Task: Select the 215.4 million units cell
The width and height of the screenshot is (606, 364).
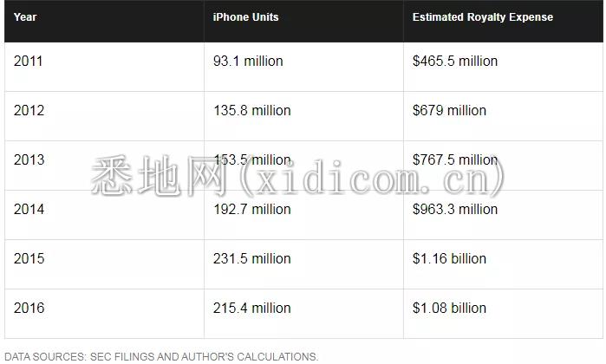Action: point(303,314)
